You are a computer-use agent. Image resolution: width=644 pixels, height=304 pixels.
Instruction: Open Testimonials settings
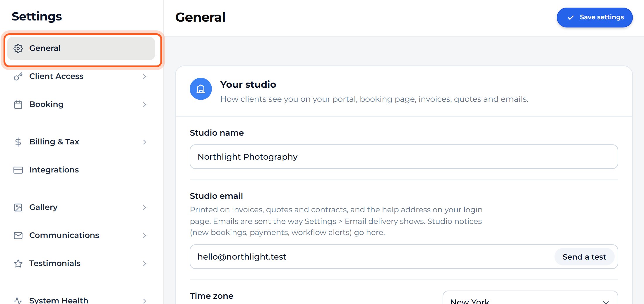click(81, 264)
